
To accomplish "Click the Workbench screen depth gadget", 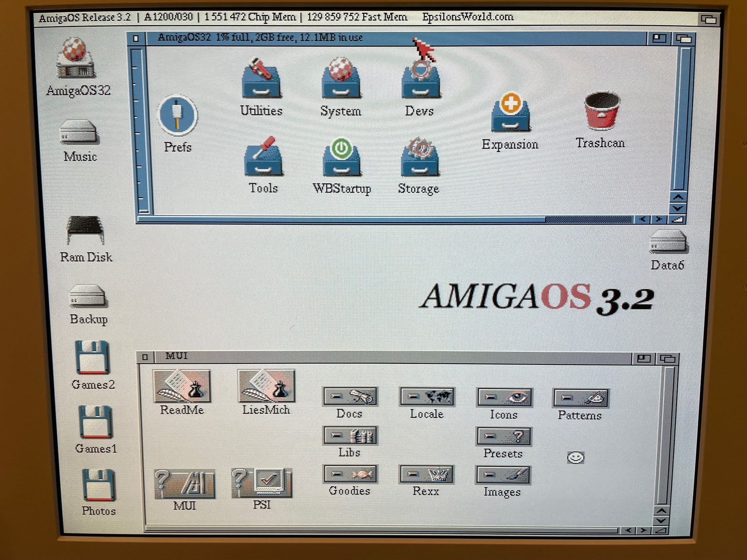I will click(708, 19).
